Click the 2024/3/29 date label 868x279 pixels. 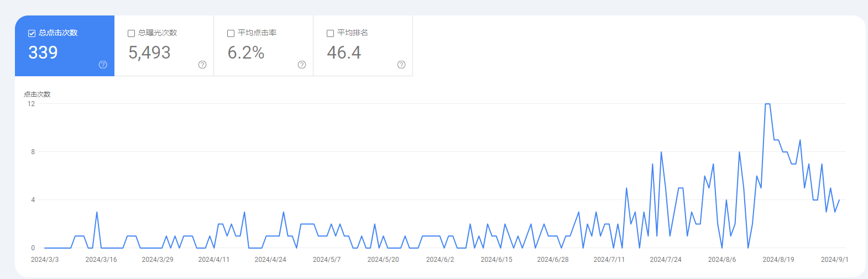tap(158, 260)
